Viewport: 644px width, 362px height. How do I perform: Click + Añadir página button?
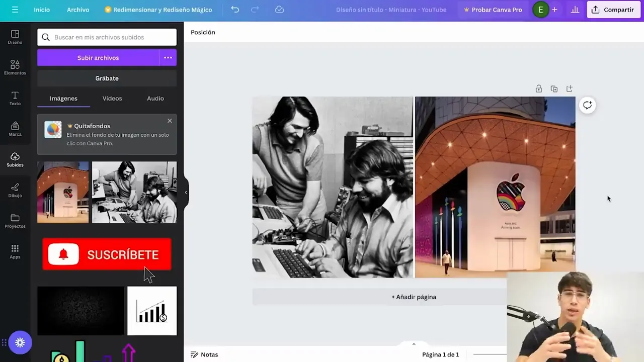coord(414,297)
